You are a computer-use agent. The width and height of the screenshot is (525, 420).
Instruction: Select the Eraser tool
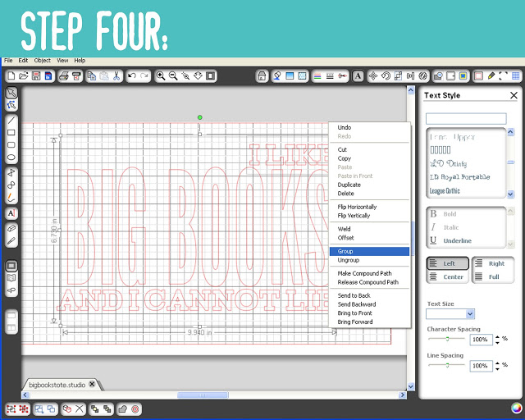pyautogui.click(x=11, y=229)
